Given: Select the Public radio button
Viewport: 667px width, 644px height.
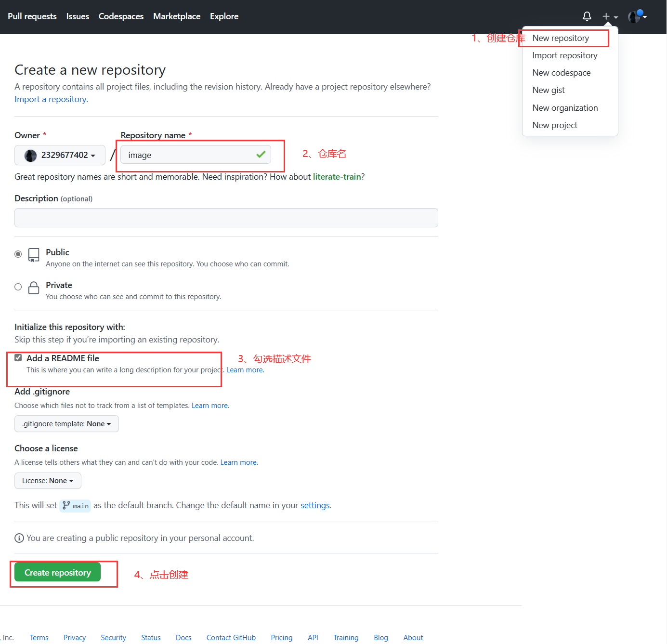Looking at the screenshot, I should click(x=18, y=254).
